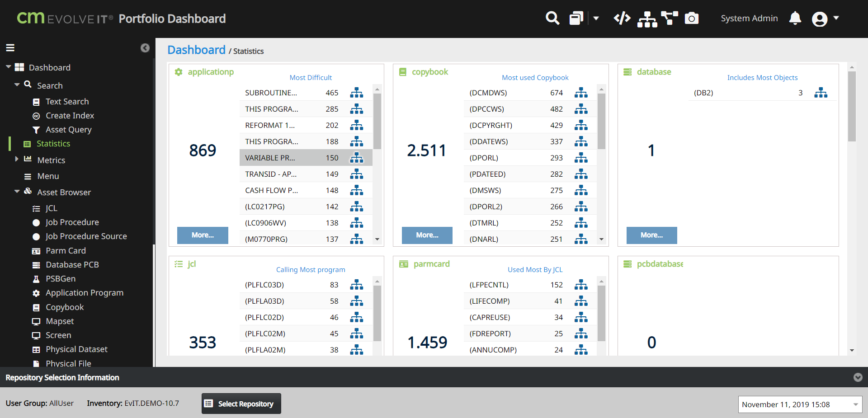Open PSBGen in sidebar

pos(60,279)
